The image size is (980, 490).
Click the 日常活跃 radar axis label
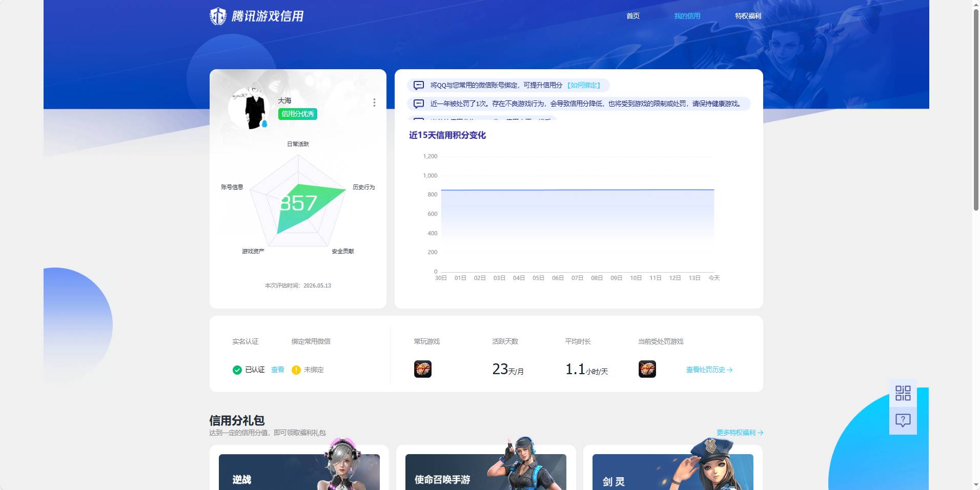click(x=298, y=144)
